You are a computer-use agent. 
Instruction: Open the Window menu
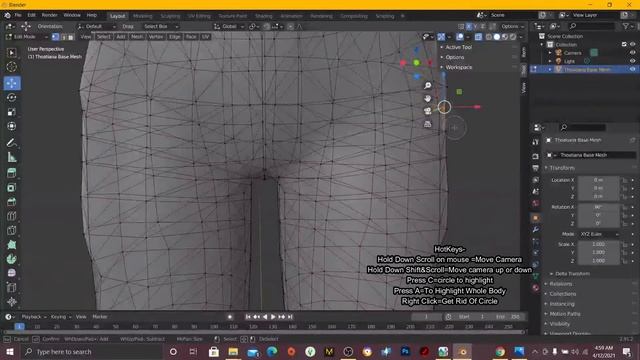[72, 15]
